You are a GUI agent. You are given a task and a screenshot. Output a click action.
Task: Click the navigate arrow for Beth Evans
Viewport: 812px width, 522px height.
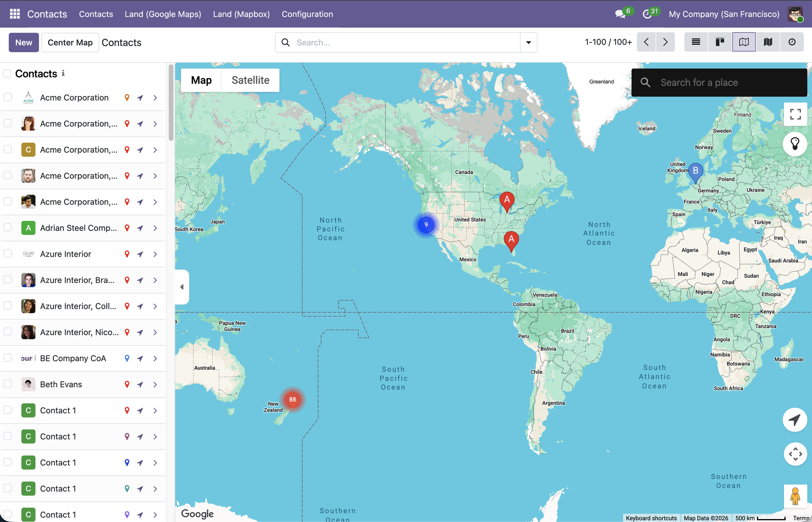click(x=140, y=385)
